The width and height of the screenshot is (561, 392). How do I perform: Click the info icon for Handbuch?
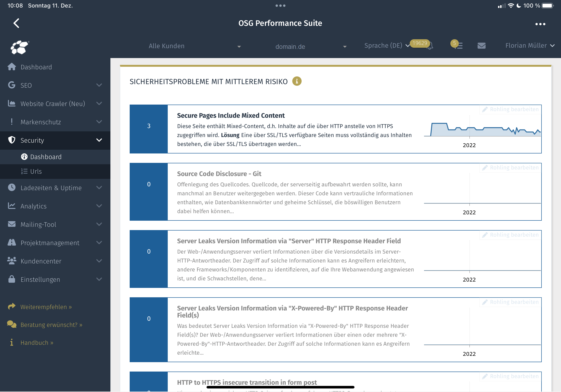tap(12, 342)
